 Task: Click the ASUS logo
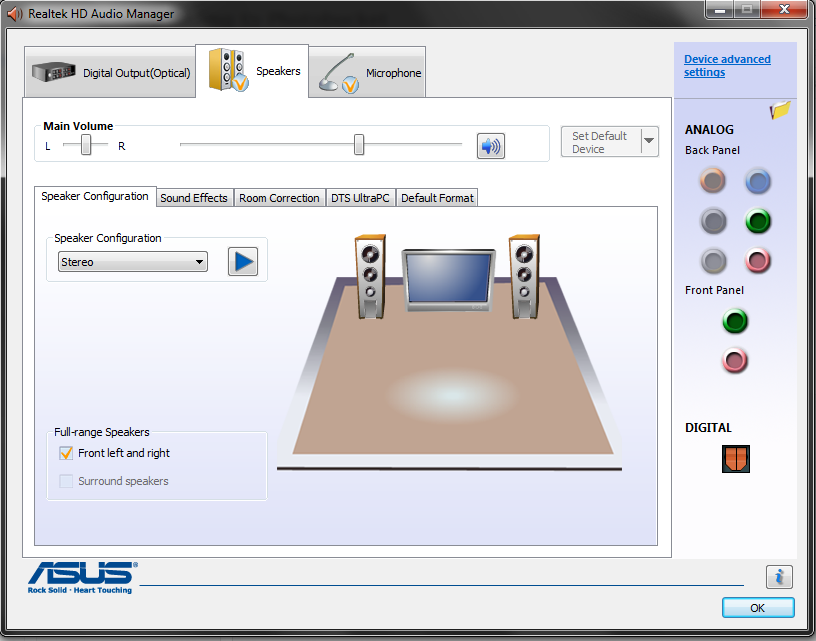[82, 578]
